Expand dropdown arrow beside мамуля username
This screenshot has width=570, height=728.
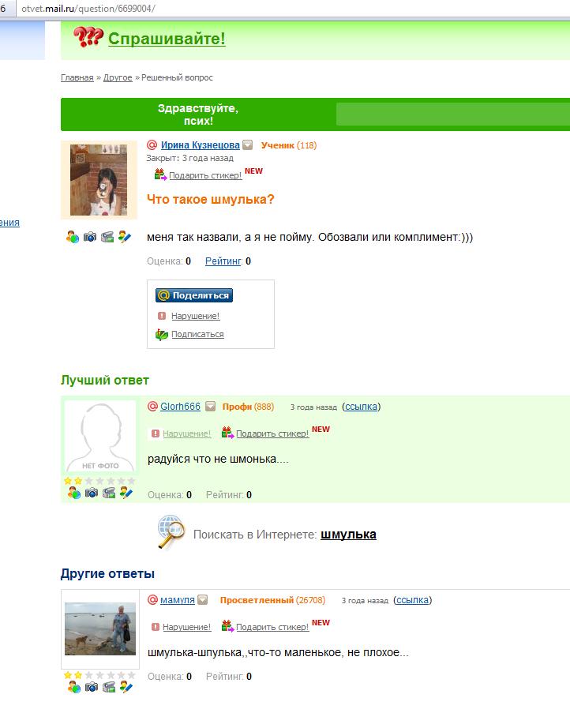coord(202,600)
